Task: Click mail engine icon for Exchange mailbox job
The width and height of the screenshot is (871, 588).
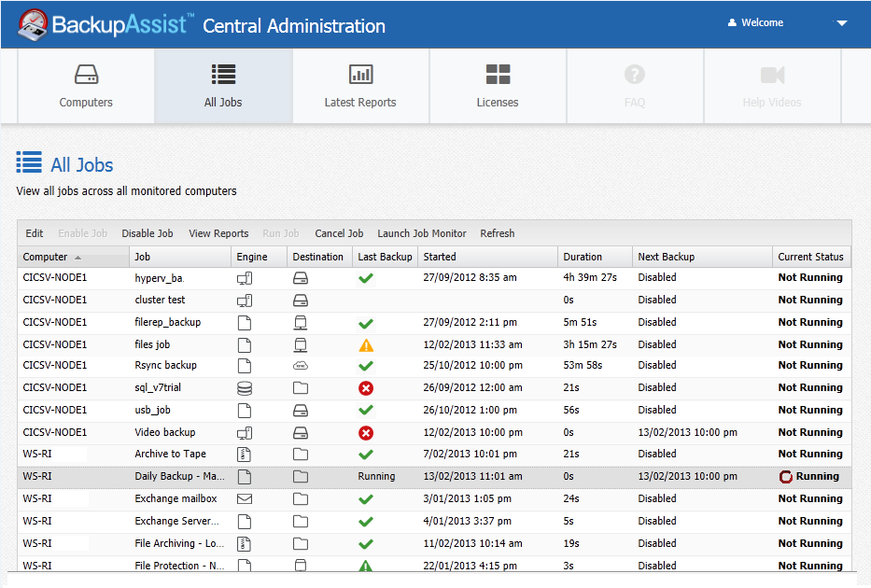Action: pos(245,498)
